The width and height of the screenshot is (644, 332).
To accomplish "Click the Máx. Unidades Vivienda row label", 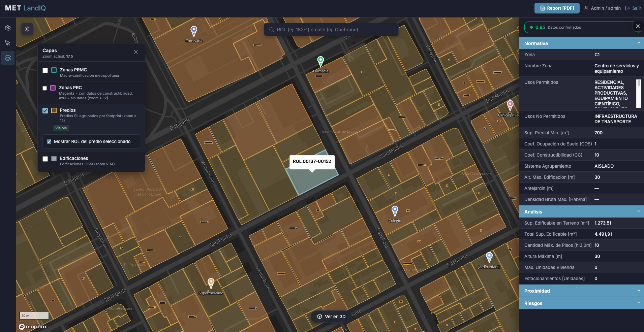I will click(549, 267).
